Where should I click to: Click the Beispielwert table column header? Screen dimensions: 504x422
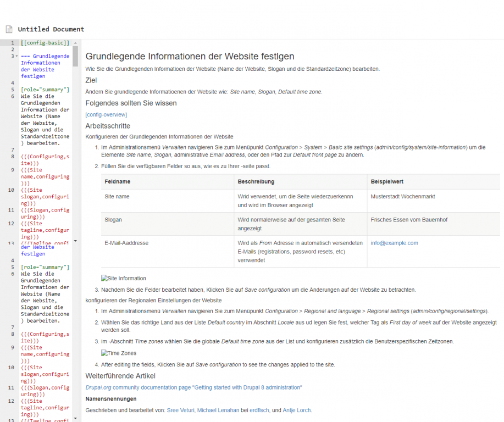pos(388,181)
